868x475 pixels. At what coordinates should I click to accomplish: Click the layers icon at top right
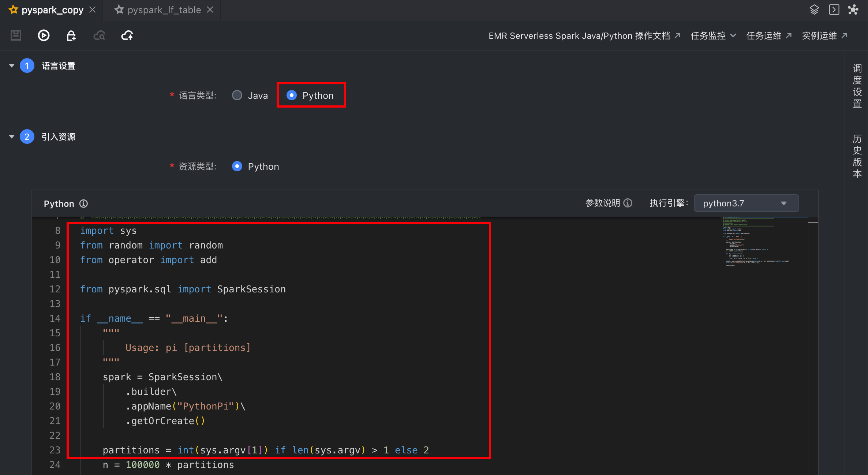coord(814,10)
